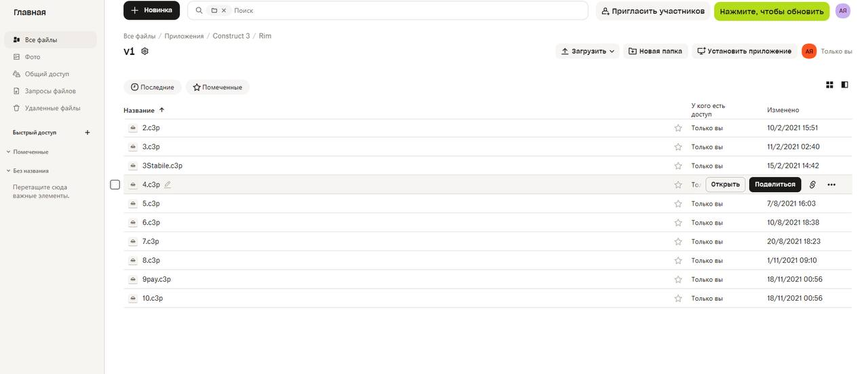Focus the Поиск search field
The height and width of the screenshot is (374, 868).
point(407,11)
